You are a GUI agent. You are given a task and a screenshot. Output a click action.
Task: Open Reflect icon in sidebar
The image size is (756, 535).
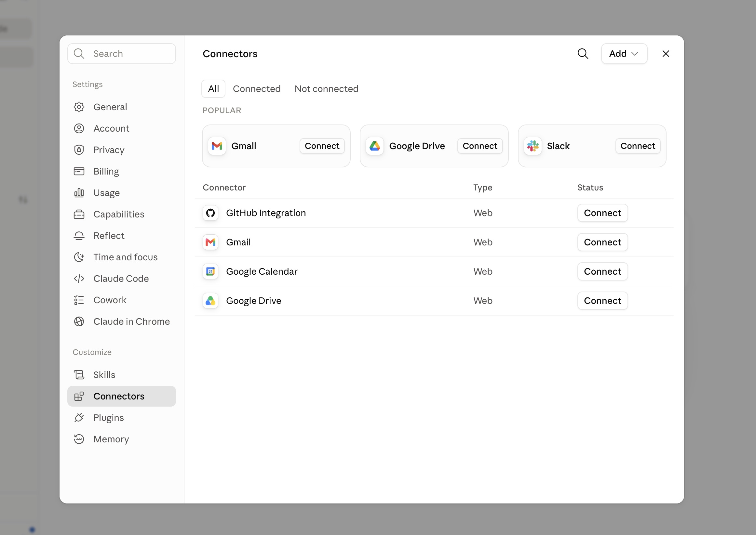79,236
